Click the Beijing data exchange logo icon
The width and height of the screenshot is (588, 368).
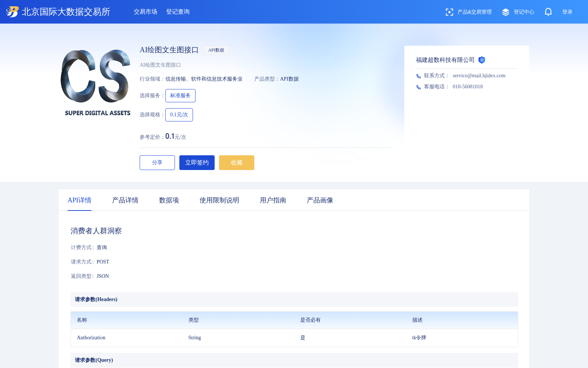tap(12, 12)
